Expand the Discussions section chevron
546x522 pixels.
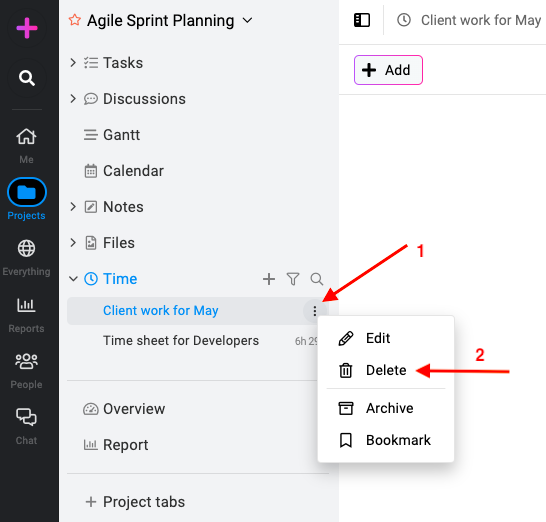pyautogui.click(x=73, y=99)
